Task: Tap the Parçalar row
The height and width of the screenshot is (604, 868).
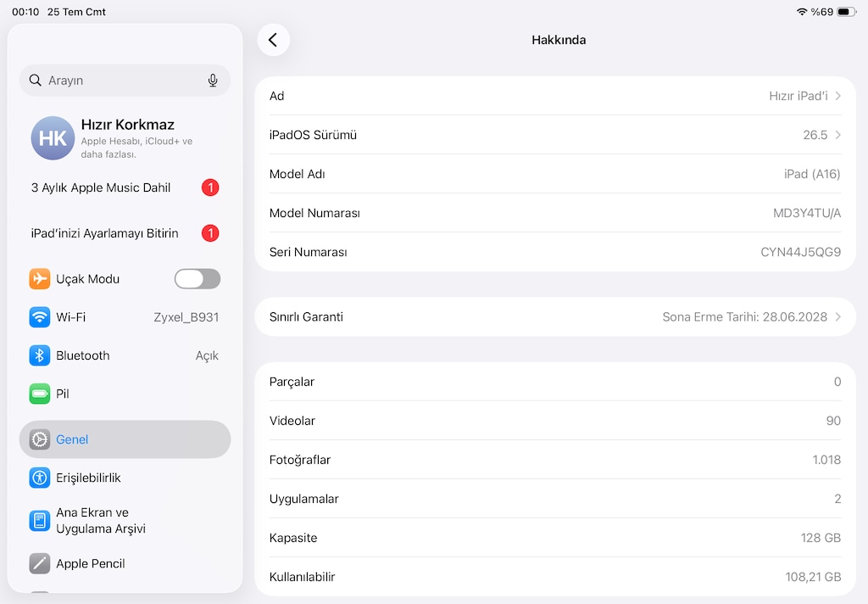Action: point(555,382)
